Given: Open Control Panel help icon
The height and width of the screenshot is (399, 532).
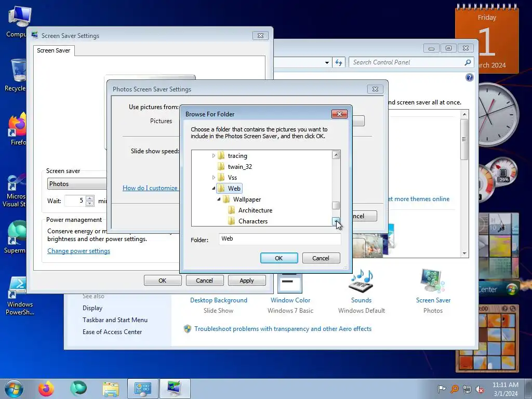Looking at the screenshot, I should pos(469,77).
